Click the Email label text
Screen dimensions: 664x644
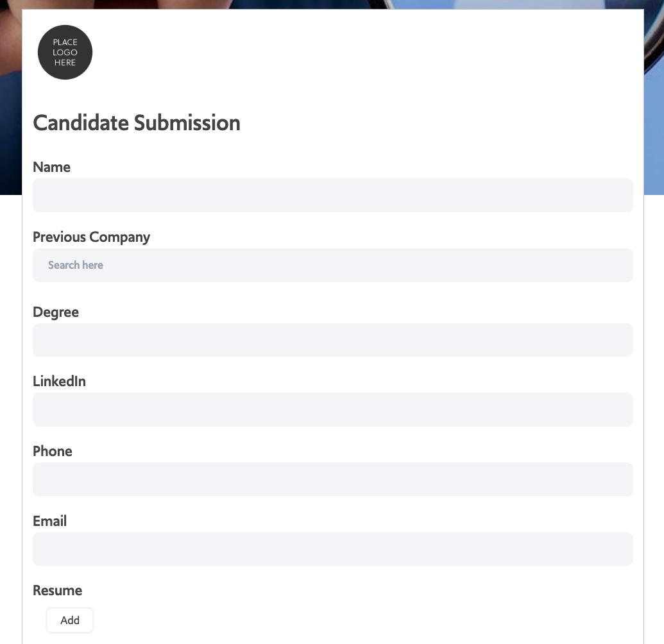[49, 521]
